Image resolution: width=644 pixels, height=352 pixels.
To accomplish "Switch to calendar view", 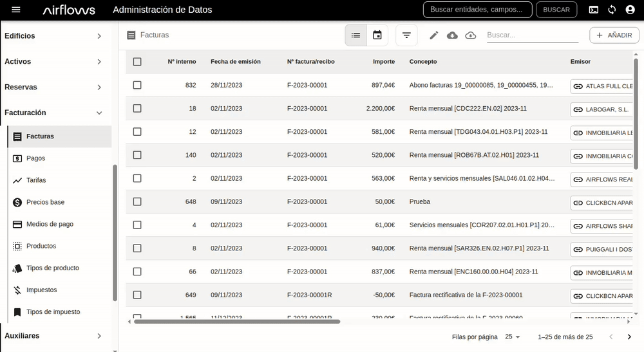I will [x=377, y=35].
